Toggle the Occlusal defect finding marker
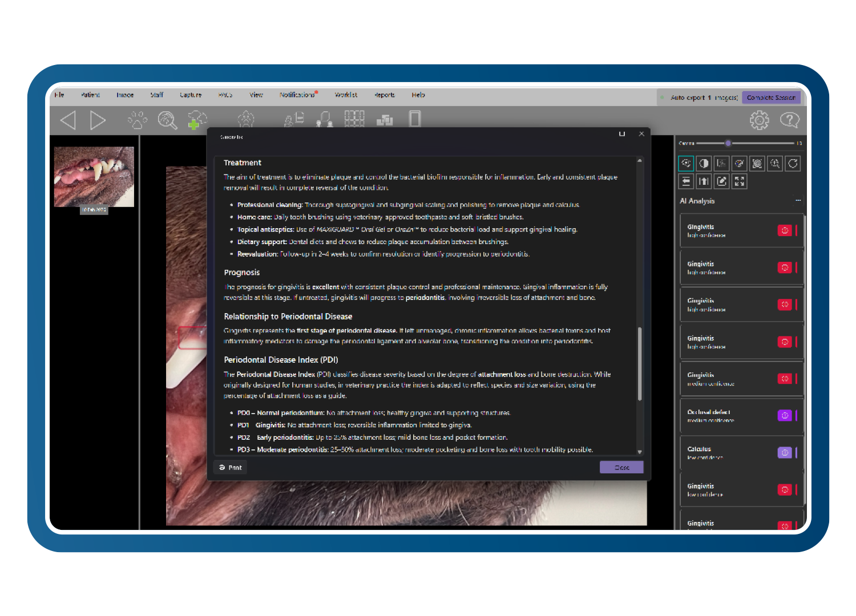The width and height of the screenshot is (856, 616). click(x=785, y=415)
